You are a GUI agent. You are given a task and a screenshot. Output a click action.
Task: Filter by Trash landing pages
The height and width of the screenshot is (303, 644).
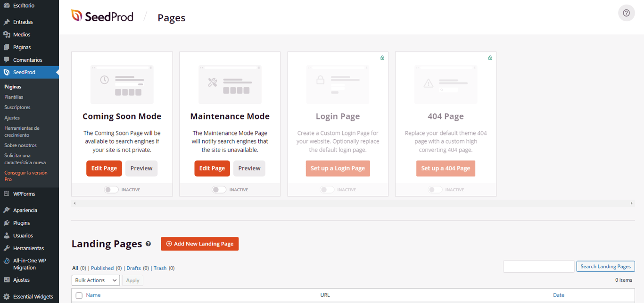tap(160, 268)
